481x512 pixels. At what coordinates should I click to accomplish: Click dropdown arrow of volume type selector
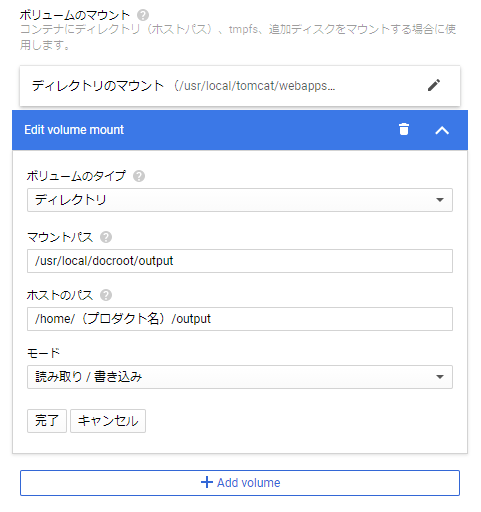[440, 200]
